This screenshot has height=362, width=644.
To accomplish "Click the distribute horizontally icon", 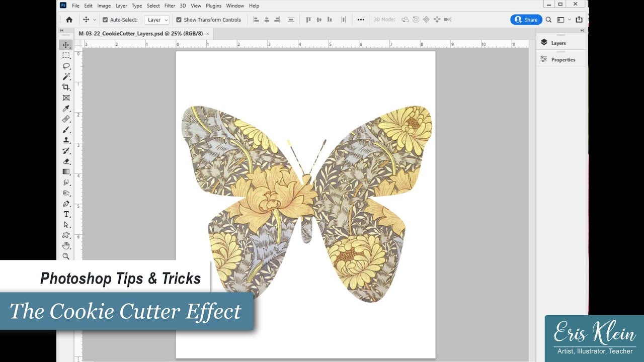I will 344,20.
